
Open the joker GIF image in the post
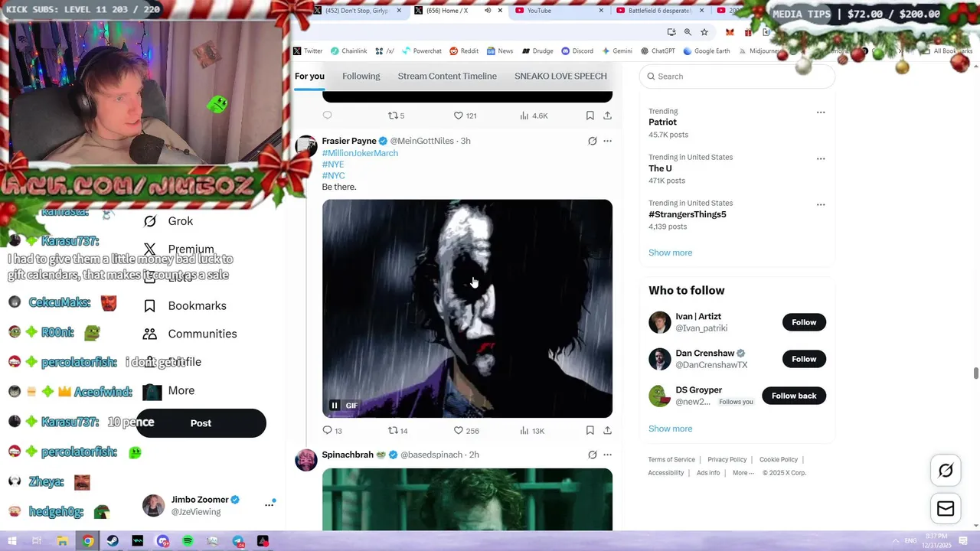[467, 308]
